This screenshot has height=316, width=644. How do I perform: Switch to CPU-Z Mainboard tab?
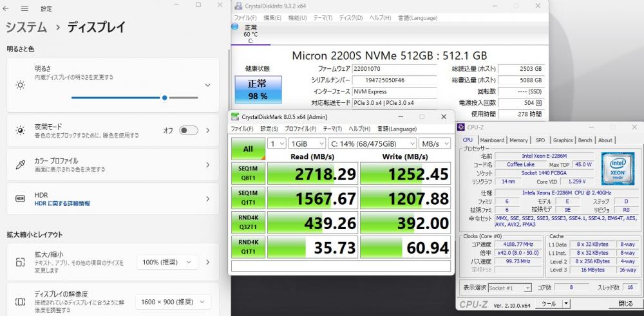pos(492,140)
